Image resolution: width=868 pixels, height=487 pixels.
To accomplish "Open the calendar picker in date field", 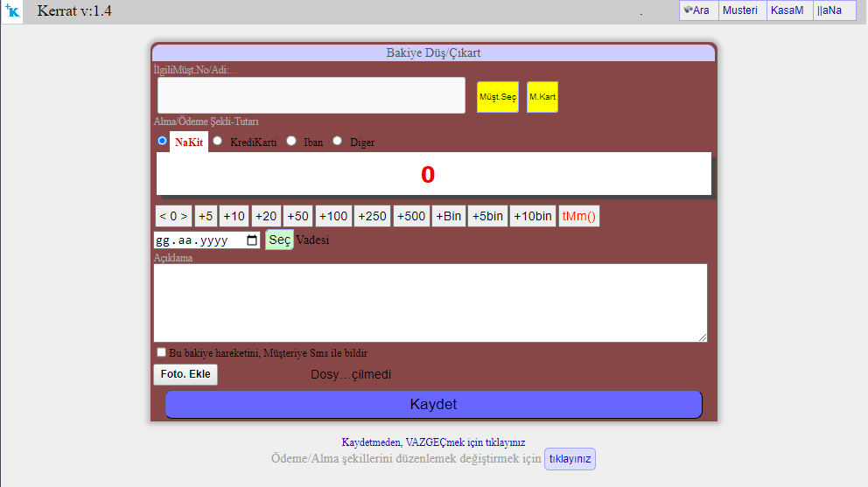I will 253,240.
